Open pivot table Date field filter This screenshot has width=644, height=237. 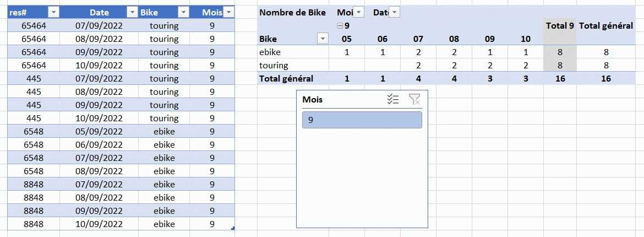pos(394,12)
